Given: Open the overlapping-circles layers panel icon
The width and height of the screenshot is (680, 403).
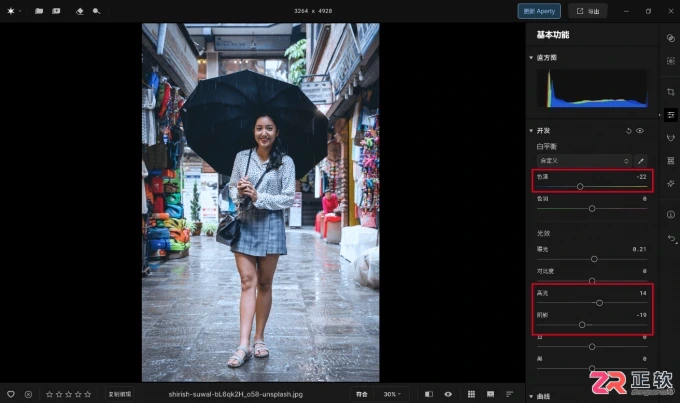Looking at the screenshot, I should pos(670,38).
